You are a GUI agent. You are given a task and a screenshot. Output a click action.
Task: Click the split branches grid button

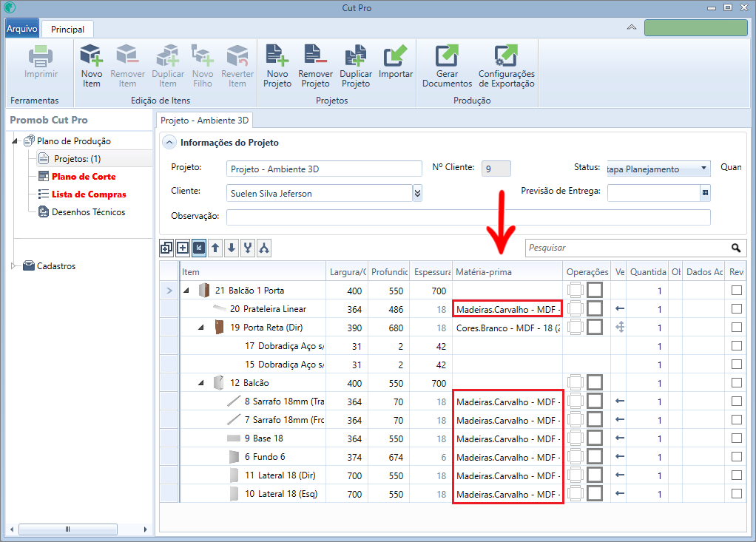[x=264, y=248]
